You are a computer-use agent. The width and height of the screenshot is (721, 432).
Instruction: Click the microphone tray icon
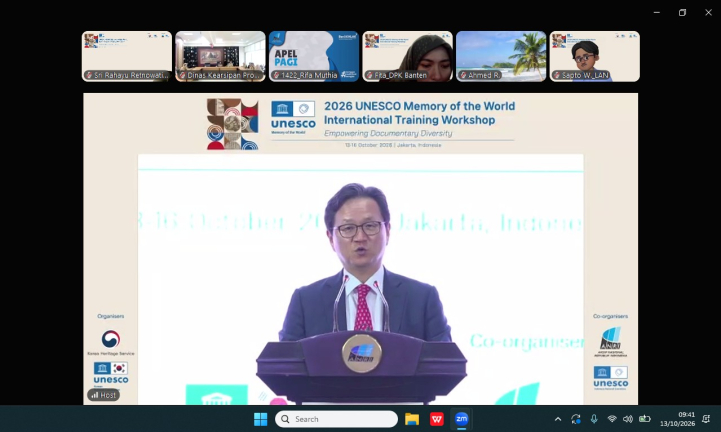click(x=594, y=419)
